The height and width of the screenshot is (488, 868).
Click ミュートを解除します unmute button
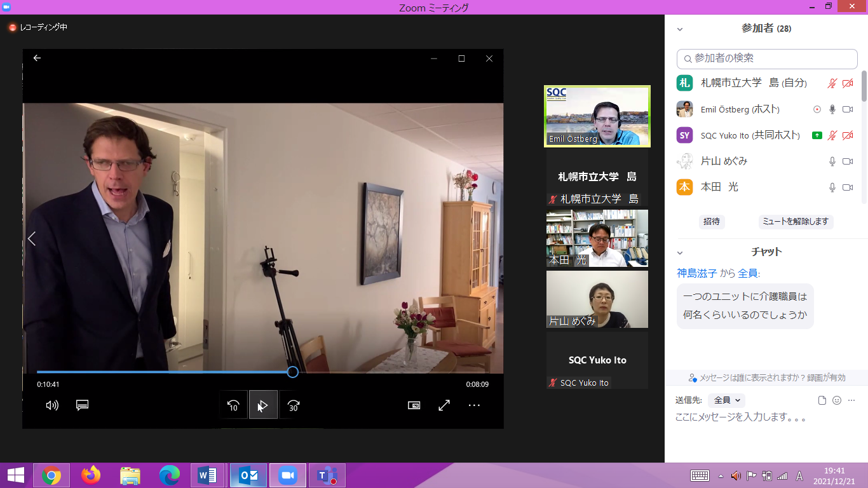[x=796, y=222]
